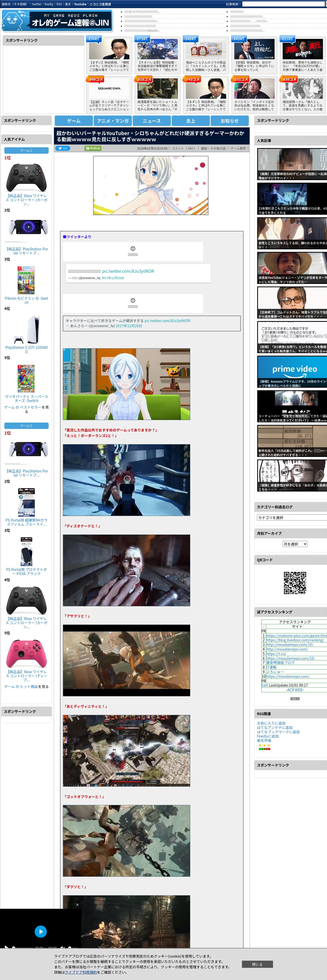Screen dimensions: 327x980
Task: Click ゲーム の ヒット商品 link
Action: pyautogui.click(x=21, y=687)
